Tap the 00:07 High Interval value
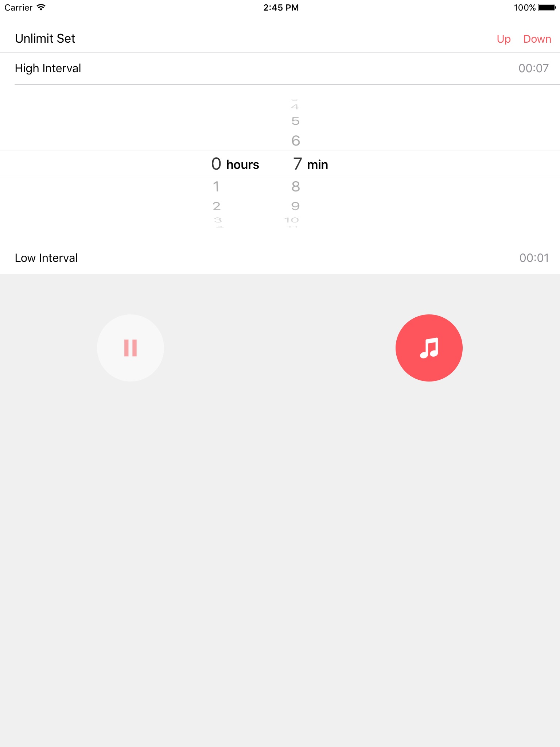560x747 pixels. tap(533, 68)
